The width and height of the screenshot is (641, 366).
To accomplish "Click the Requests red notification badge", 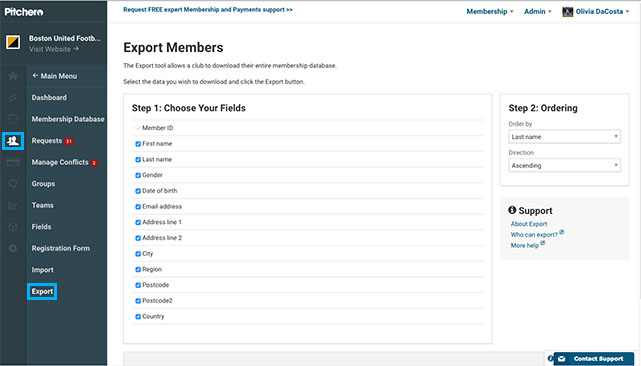I will coord(69,141).
